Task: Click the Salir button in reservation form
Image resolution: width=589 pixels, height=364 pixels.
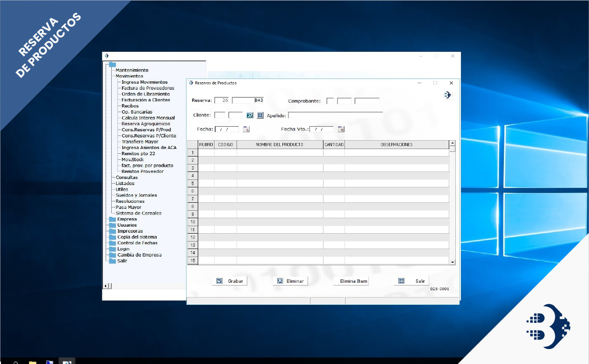Action: [x=411, y=281]
